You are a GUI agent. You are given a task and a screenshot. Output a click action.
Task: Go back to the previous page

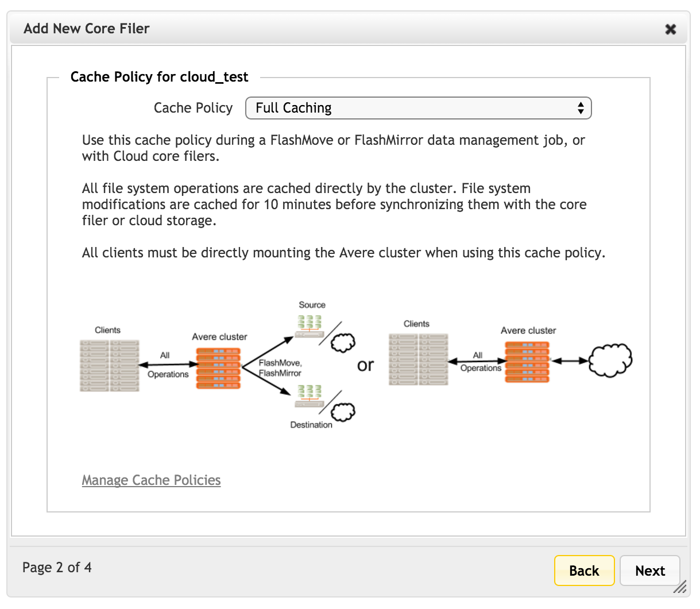point(584,571)
